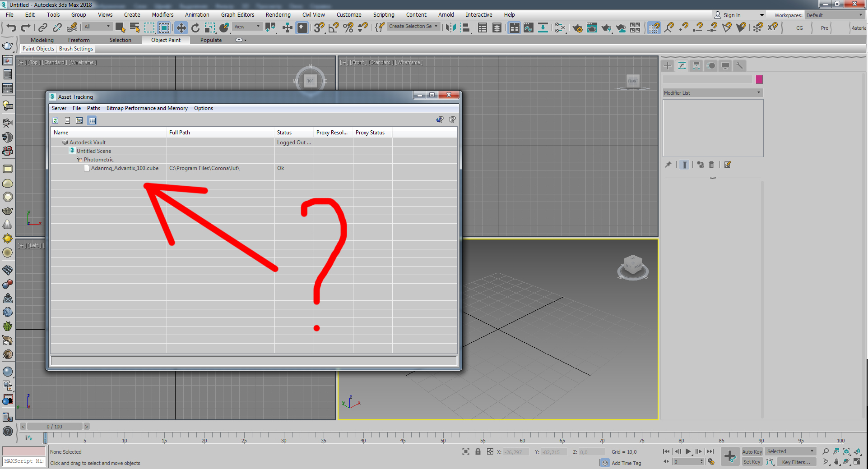The width and height of the screenshot is (868, 469).
Task: Open Render Setup with the teapot-gear icon
Action: tap(577, 28)
